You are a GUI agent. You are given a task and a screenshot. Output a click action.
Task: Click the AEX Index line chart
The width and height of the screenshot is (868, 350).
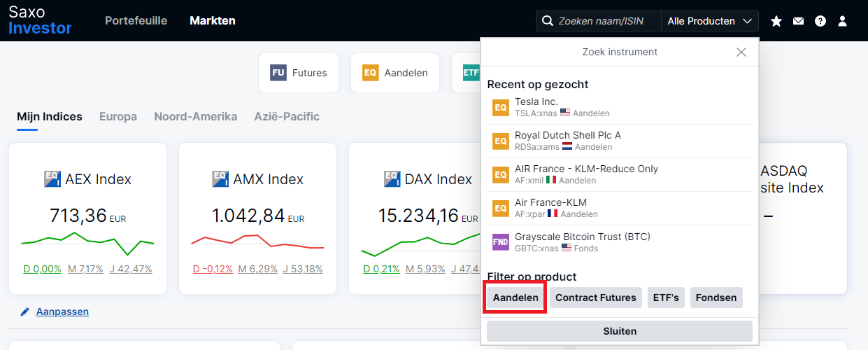tap(87, 243)
